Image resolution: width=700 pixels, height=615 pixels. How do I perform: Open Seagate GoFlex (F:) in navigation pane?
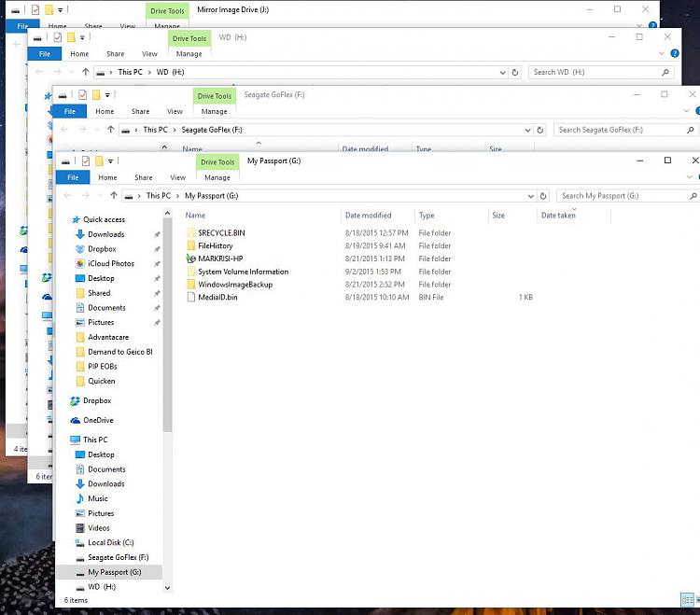pyautogui.click(x=119, y=557)
